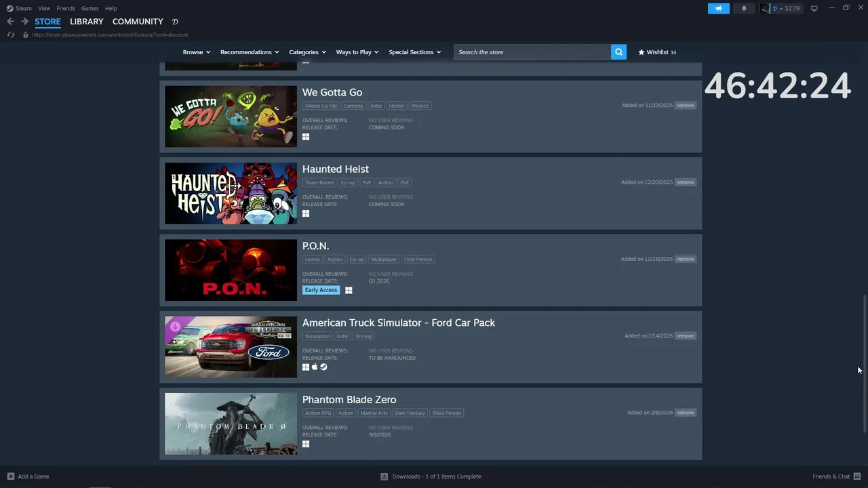Remove P.O.N. from wishlist
The height and width of the screenshot is (488, 868).
coord(685,259)
